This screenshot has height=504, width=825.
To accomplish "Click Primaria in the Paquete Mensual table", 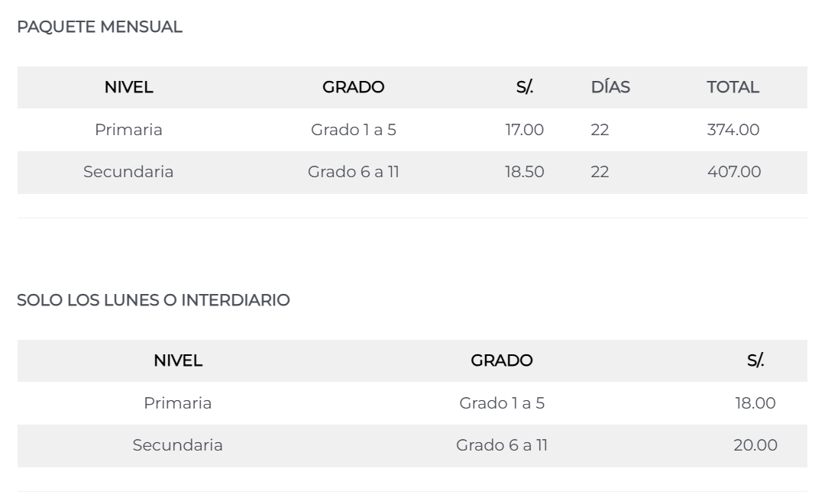I will point(128,130).
